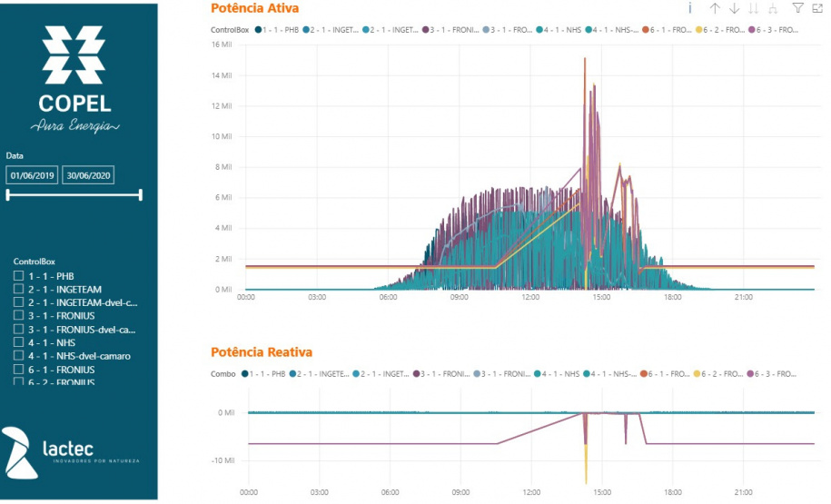Click the drill up arrow icon

click(x=715, y=8)
